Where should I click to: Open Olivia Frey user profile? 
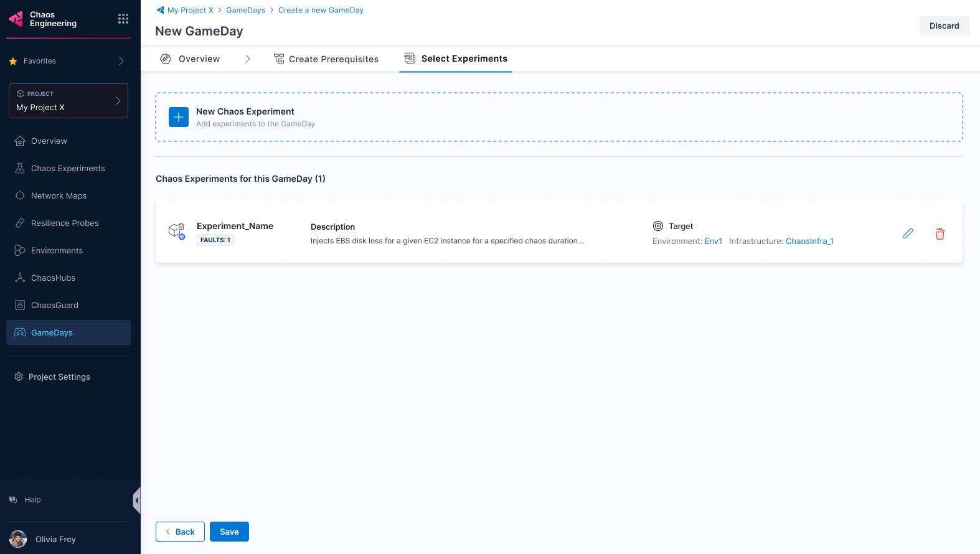pyautogui.click(x=55, y=539)
